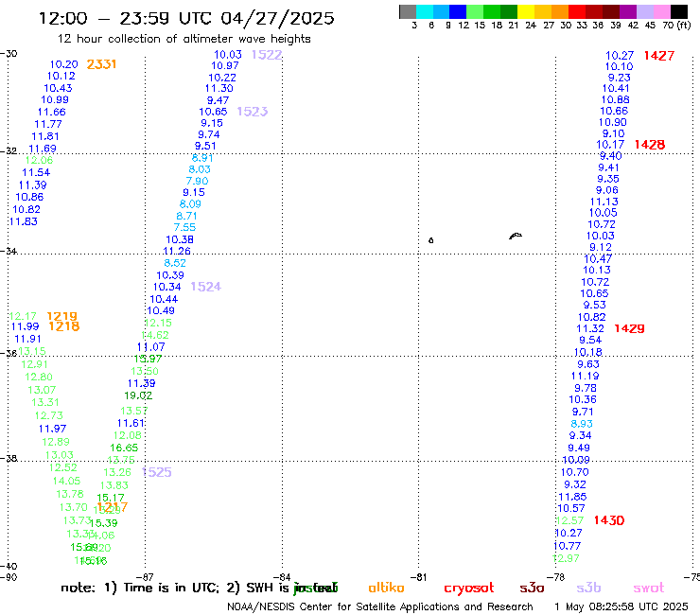The width and height of the screenshot is (700, 615).
Task: Click the cyan swatch in the color scale
Action: [x=425, y=11]
